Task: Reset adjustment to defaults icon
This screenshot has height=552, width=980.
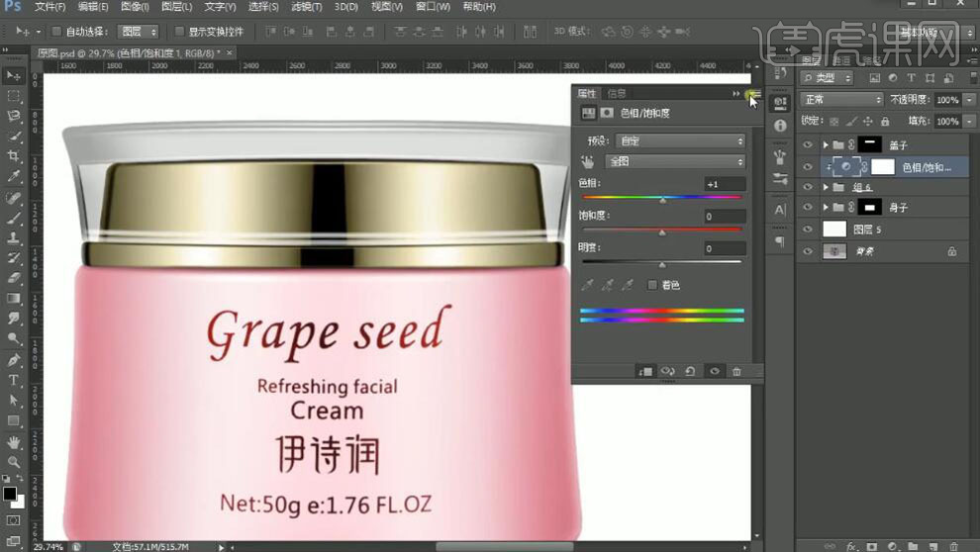Action: click(x=690, y=372)
